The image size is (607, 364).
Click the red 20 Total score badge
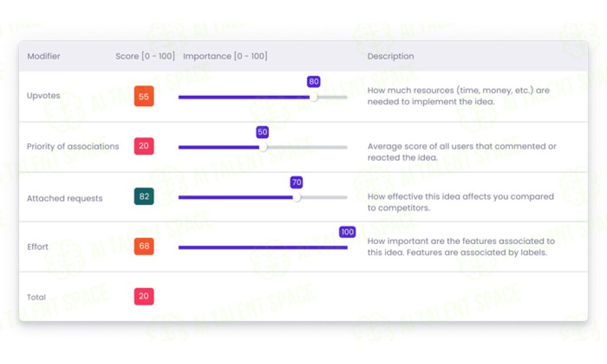click(x=144, y=296)
